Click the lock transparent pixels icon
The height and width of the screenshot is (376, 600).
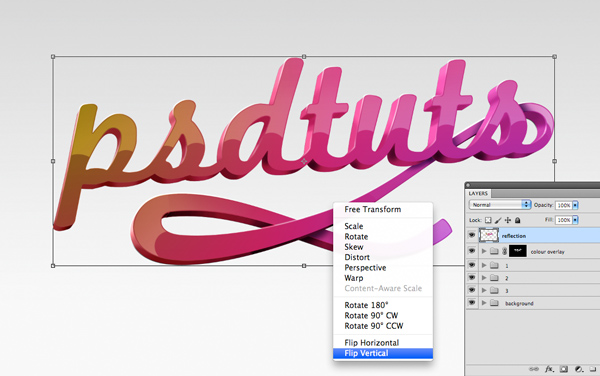tap(488, 220)
